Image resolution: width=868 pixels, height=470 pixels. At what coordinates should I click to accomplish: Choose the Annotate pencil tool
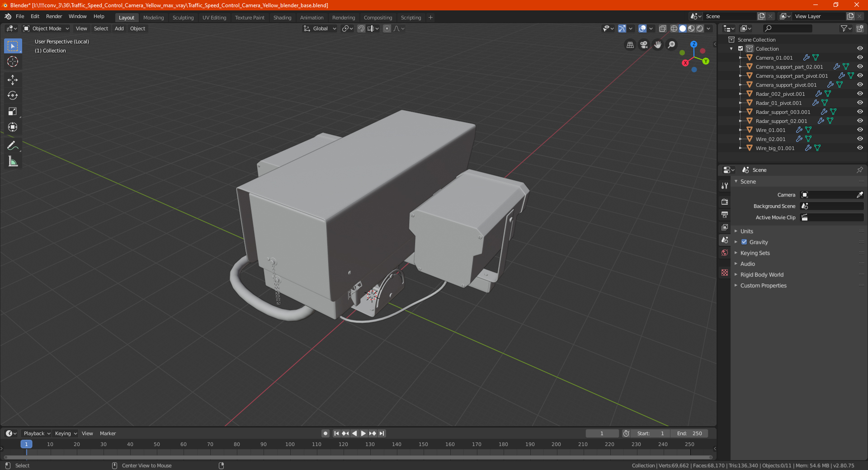[x=13, y=146]
